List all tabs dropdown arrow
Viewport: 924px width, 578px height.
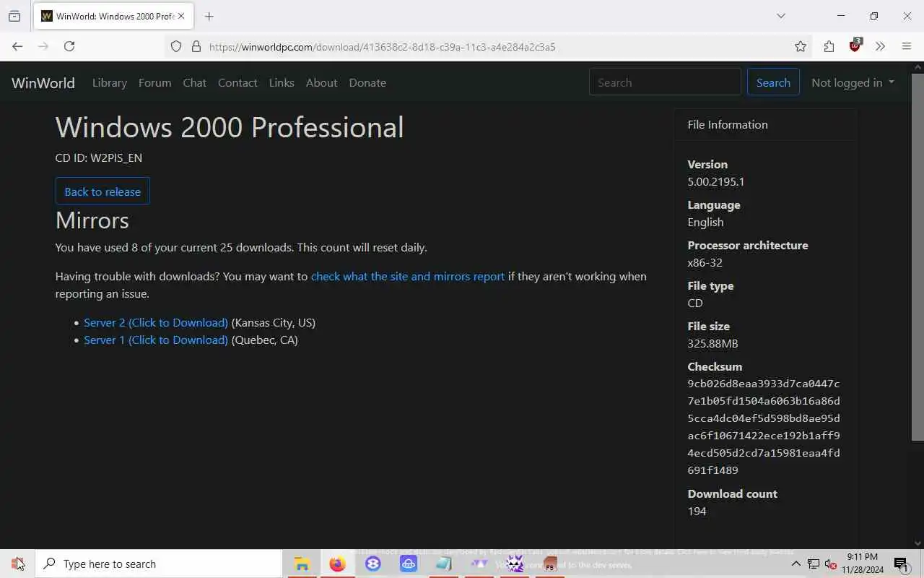pos(781,16)
